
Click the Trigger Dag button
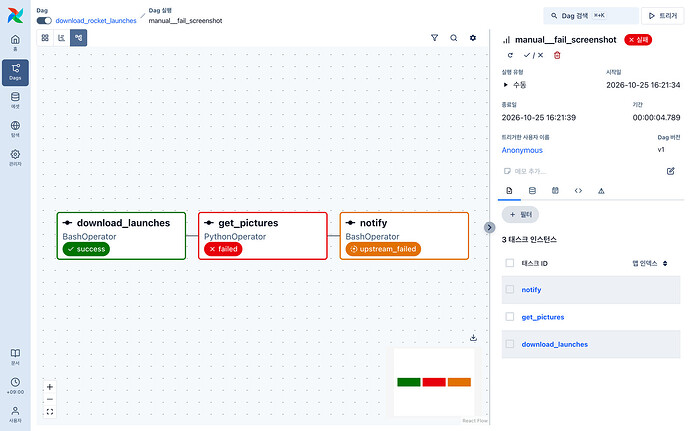(662, 16)
